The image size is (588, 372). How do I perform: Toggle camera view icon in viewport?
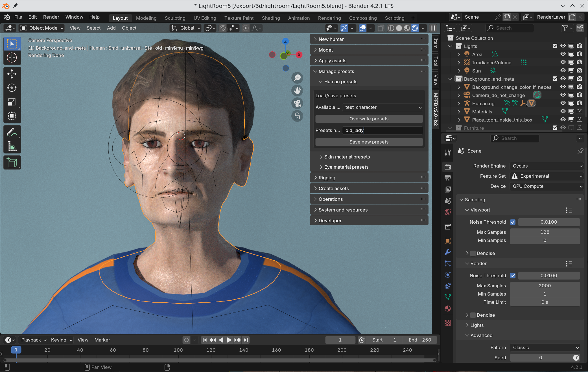point(297,103)
